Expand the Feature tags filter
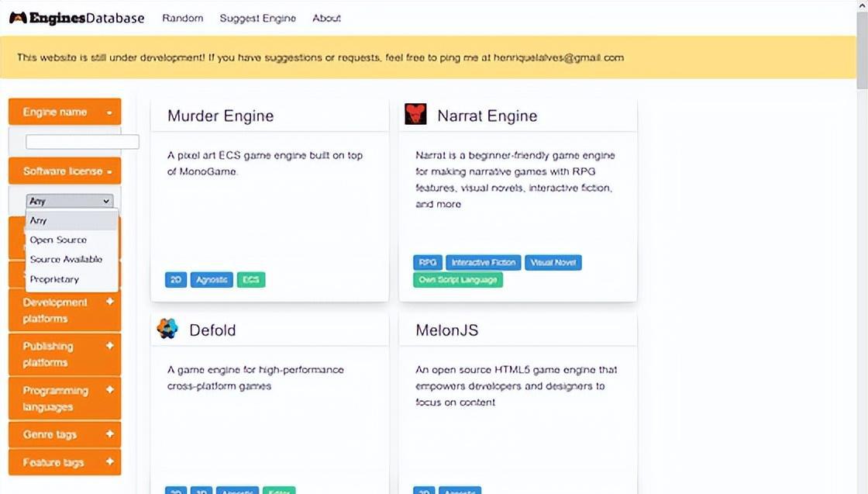Viewport: 868px width, 494px height. tap(65, 462)
